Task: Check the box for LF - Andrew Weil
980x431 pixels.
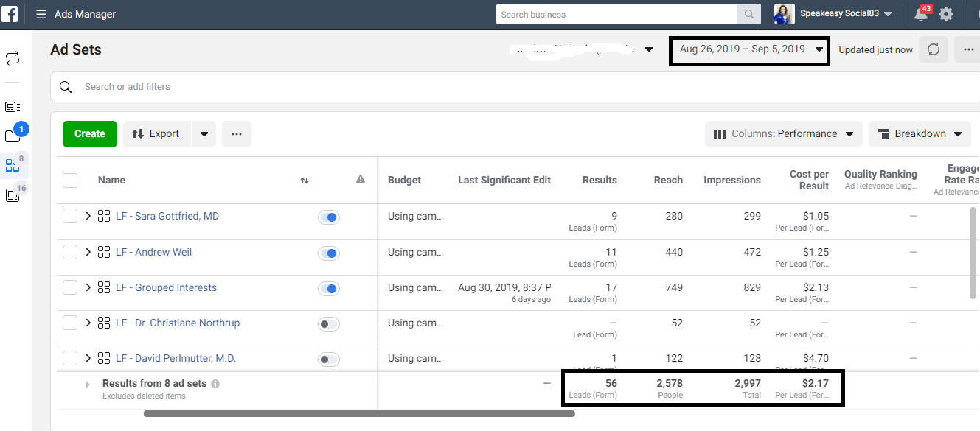Action: 70,252
